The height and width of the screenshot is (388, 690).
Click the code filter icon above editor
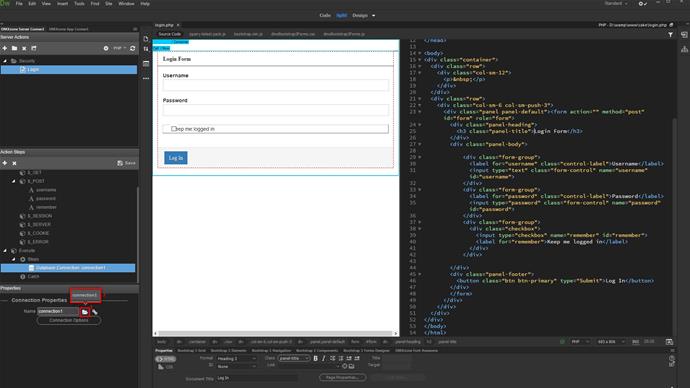click(x=670, y=34)
